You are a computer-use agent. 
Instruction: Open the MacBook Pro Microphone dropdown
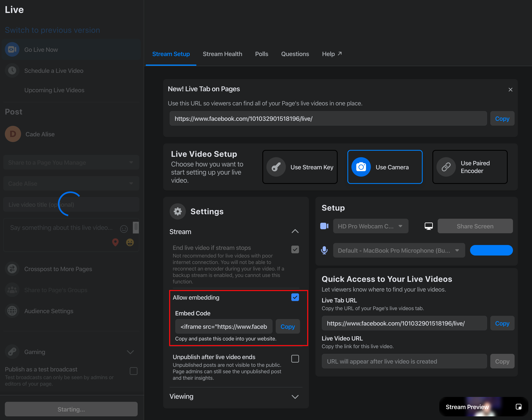click(x=399, y=250)
